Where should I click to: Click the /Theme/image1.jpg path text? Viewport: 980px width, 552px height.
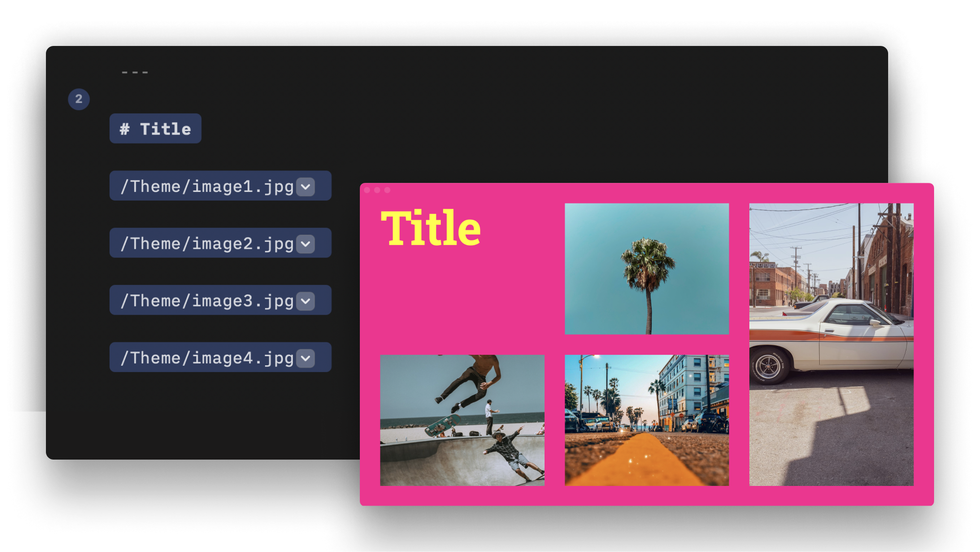tap(207, 186)
